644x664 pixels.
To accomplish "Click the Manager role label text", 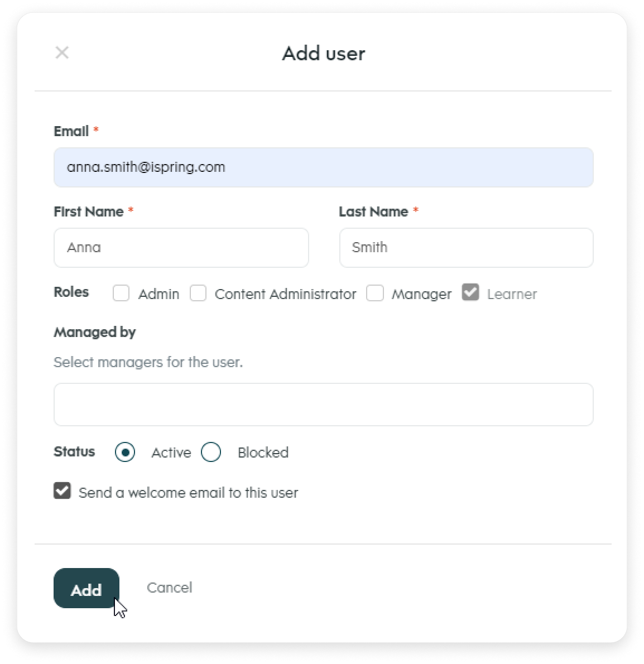I will tap(422, 294).
